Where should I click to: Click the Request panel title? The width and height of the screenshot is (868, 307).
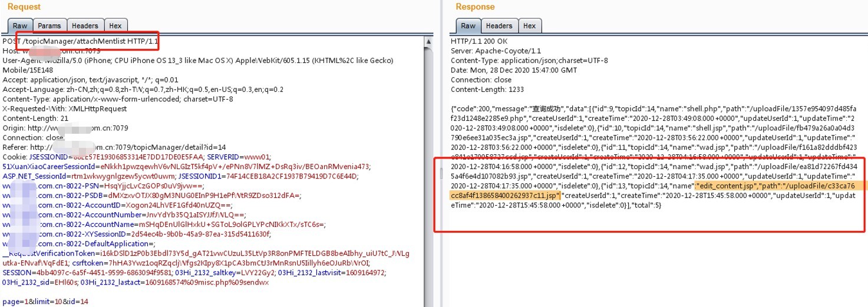click(24, 7)
